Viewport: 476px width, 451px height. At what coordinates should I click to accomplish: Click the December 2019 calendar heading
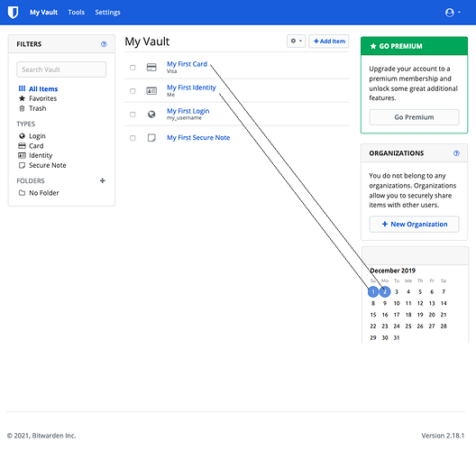392,271
